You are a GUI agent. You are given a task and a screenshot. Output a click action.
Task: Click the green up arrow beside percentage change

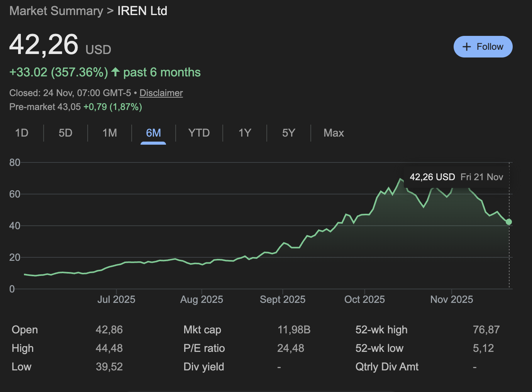click(x=115, y=72)
